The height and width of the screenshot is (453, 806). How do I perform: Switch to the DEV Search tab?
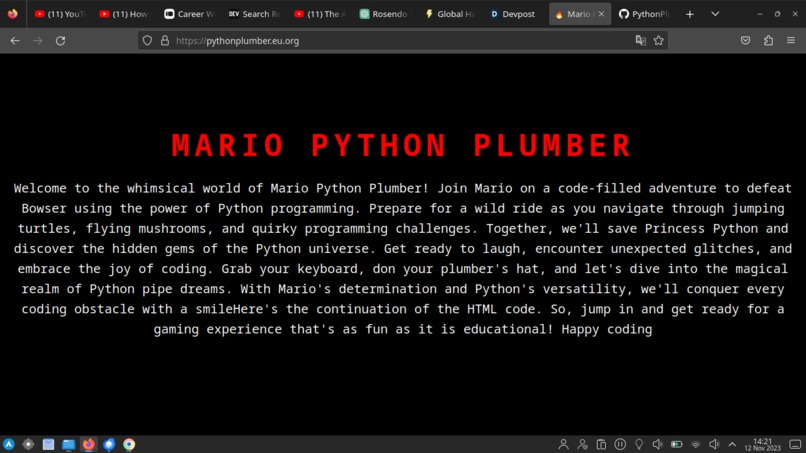(254, 14)
